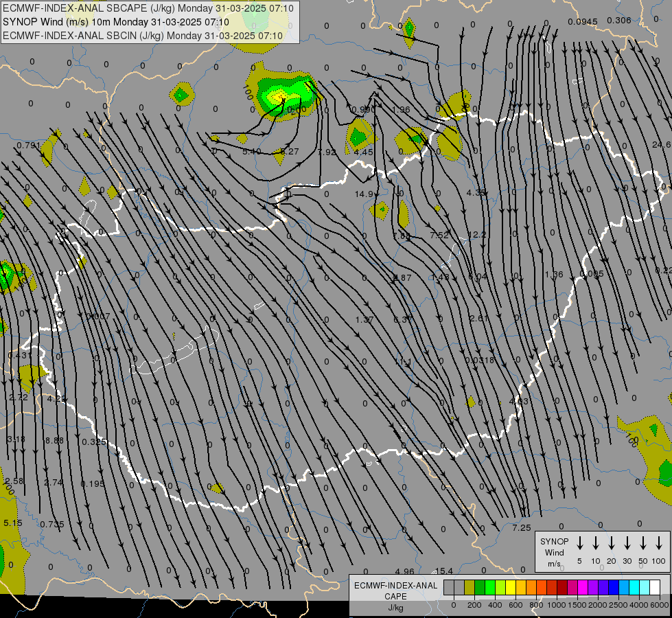672x618 pixels.
Task: Click the 15.4 value above color legend
Action: pos(443,571)
